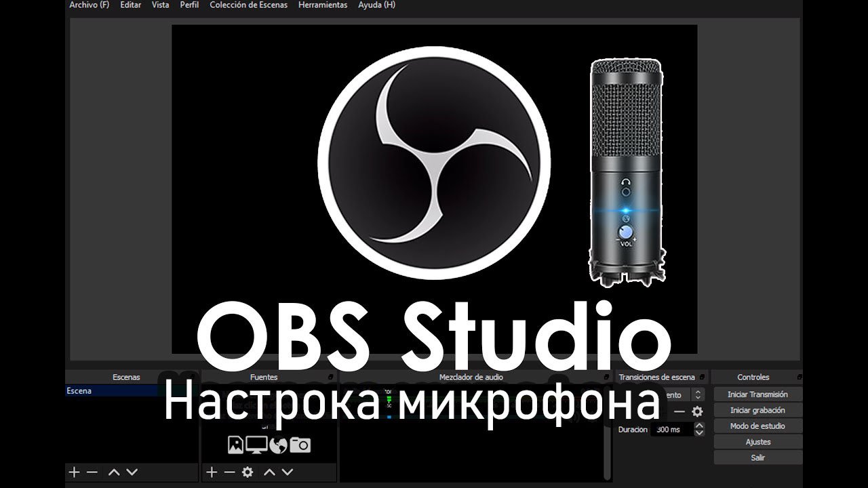868x488 pixels.
Task: Click the display capture monitor icon
Action: (x=256, y=445)
